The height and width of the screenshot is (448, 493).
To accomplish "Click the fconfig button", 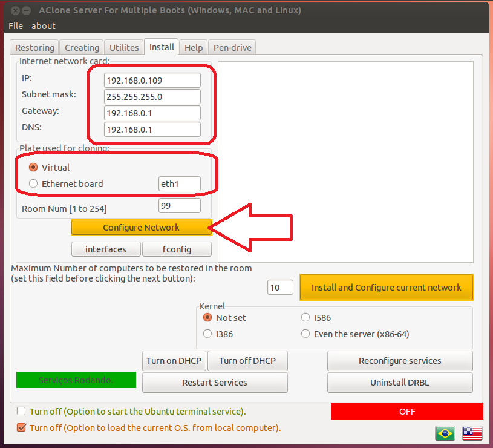I will coord(177,249).
